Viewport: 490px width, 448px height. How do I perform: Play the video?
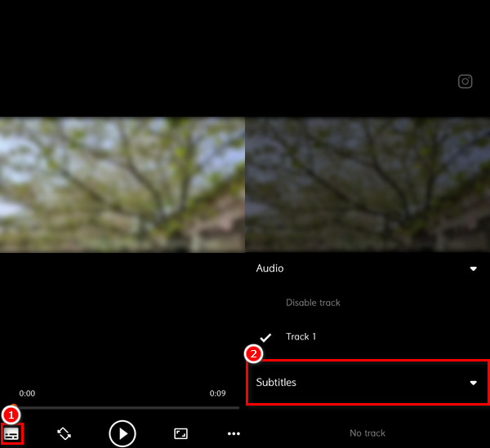[122, 433]
